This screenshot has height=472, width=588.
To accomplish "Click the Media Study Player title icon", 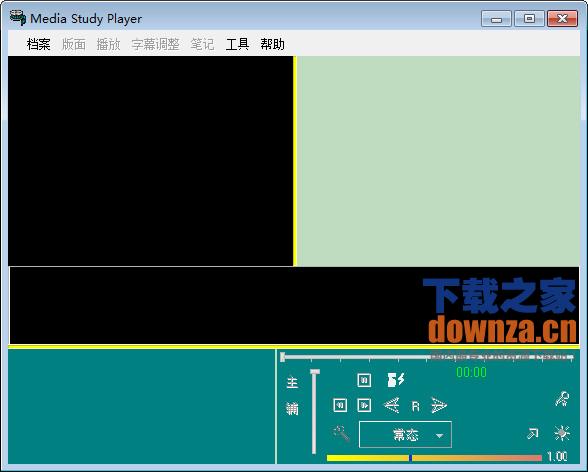I will click(x=17, y=18).
